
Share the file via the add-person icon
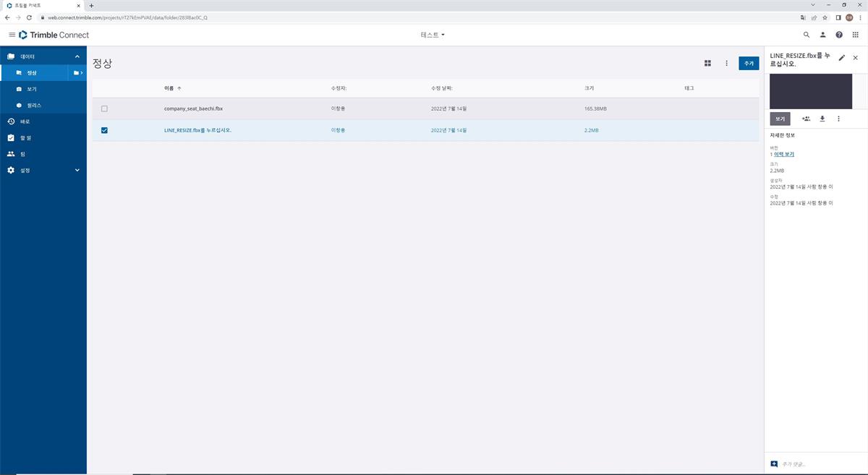[x=806, y=119]
